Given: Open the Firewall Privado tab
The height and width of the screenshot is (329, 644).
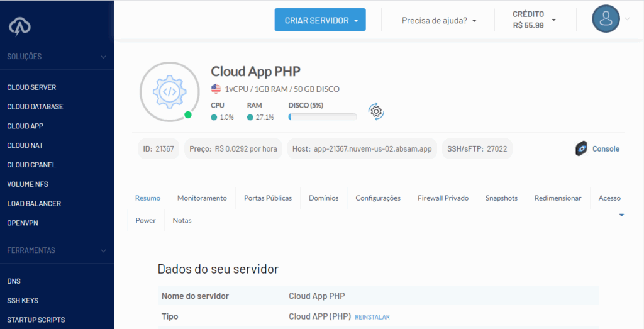Looking at the screenshot, I should (443, 198).
